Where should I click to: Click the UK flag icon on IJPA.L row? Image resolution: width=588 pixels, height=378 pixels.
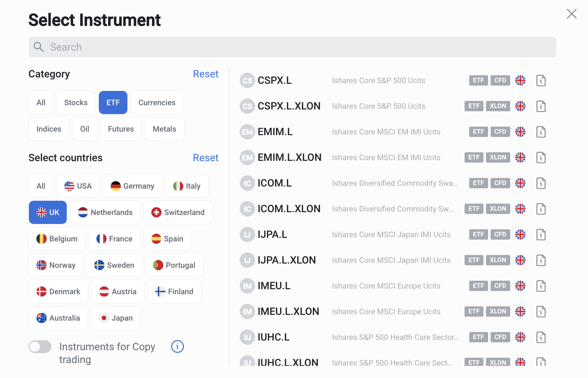[520, 235]
